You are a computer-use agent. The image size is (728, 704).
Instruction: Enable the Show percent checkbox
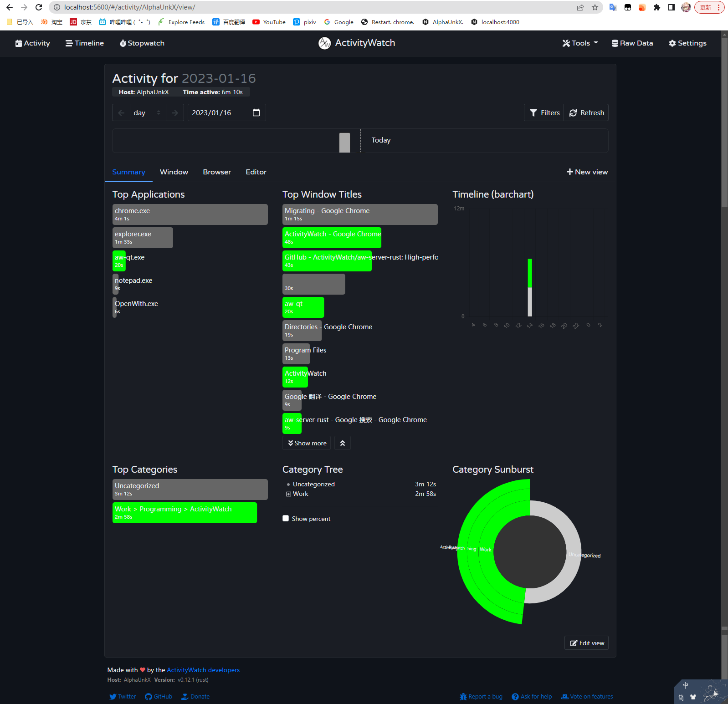pos(286,518)
